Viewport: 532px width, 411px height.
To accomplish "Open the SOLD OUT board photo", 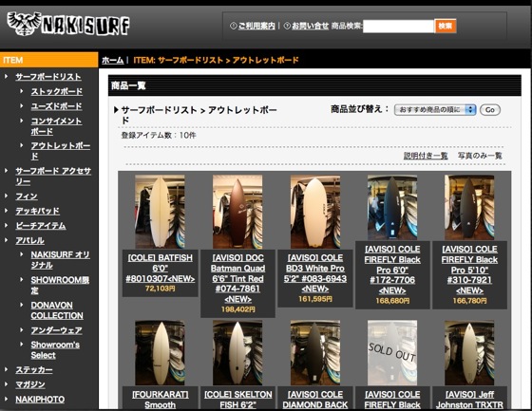I will 392,353.
